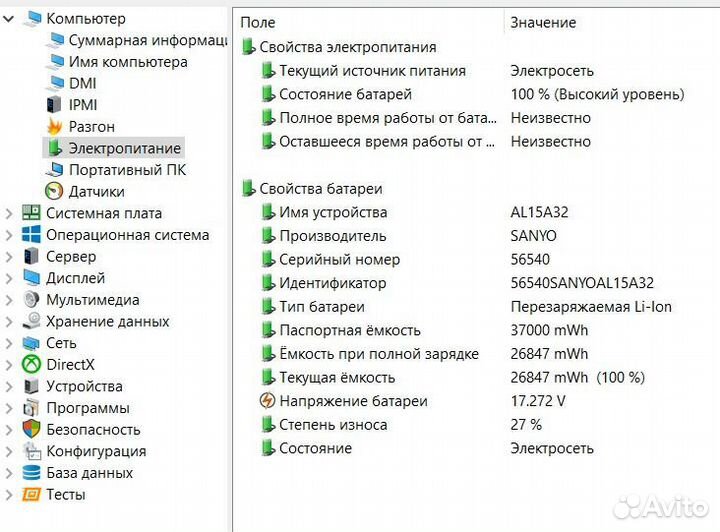720x532 pixels.
Task: Select the Свойства электропитания group header
Action: [x=348, y=47]
